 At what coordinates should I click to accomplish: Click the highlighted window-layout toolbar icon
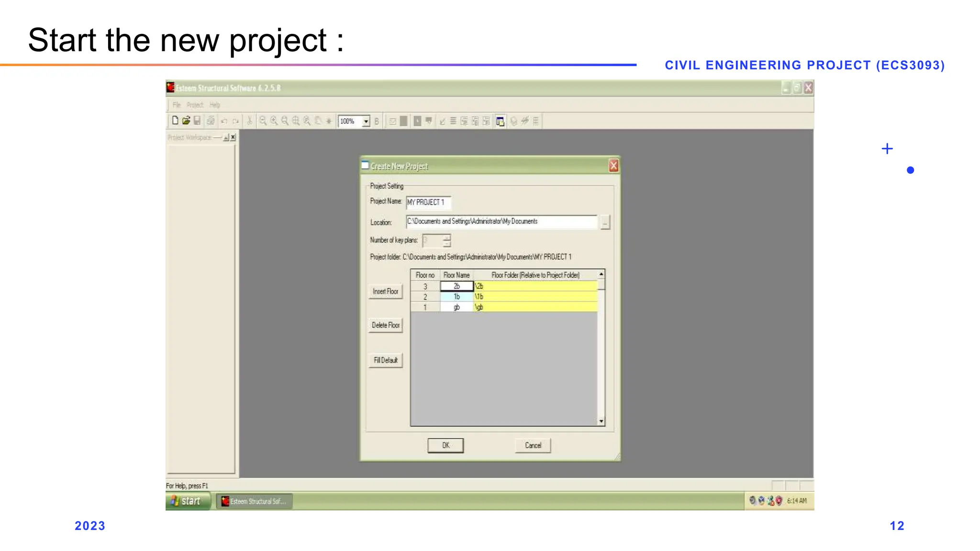coord(500,121)
